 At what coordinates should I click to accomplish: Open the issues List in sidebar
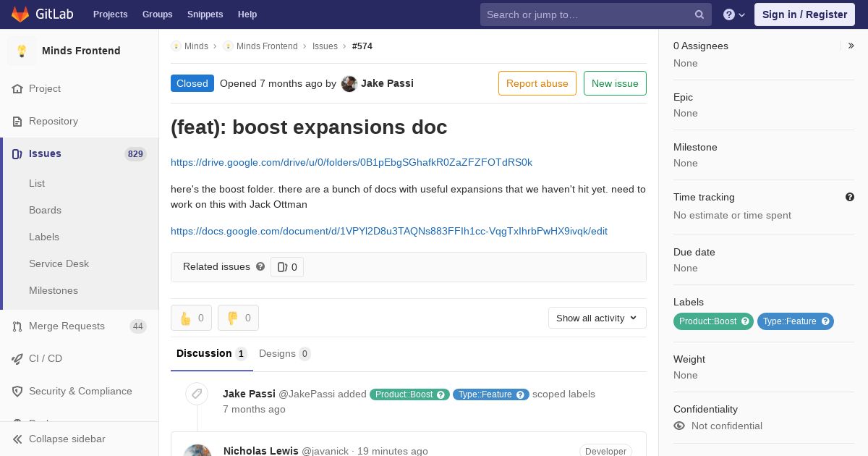tap(37, 183)
